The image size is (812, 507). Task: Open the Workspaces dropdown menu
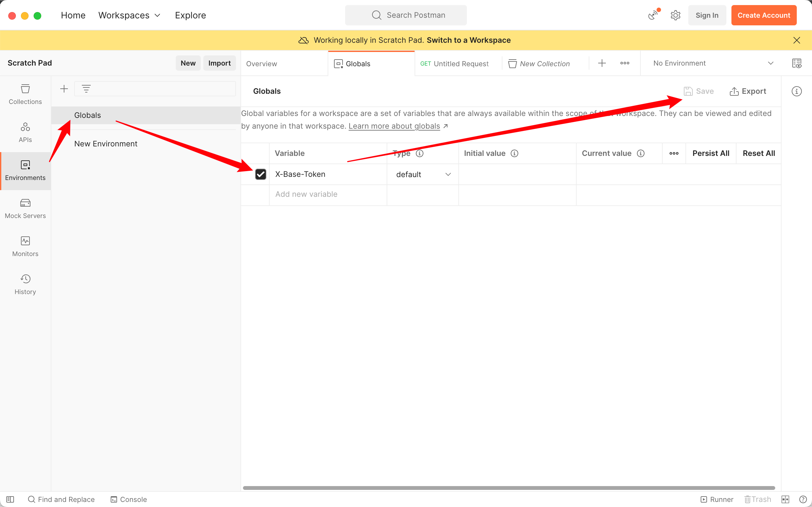coord(129,15)
